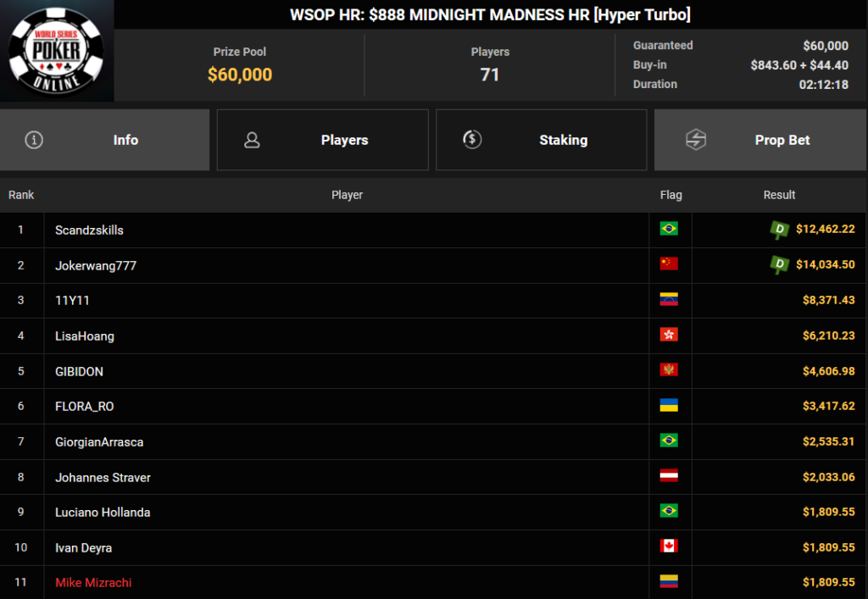Click the Guaranteed $60,000 value
868x599 pixels.
pos(826,46)
